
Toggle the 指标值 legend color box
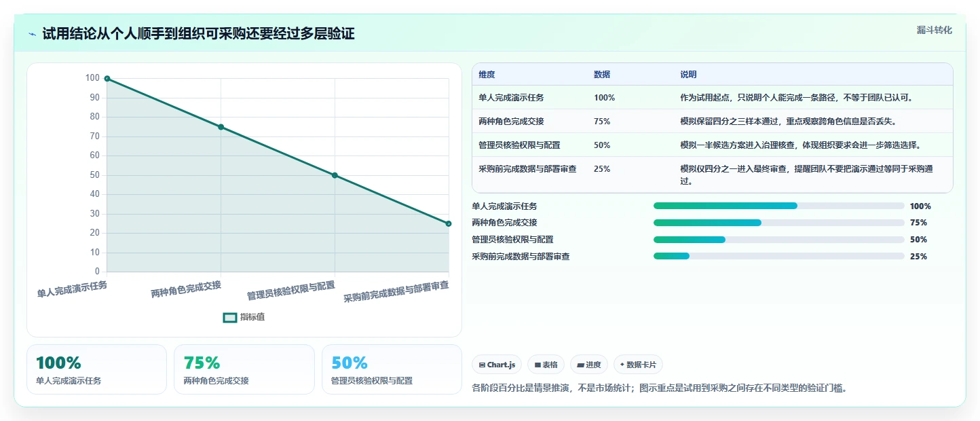[230, 317]
